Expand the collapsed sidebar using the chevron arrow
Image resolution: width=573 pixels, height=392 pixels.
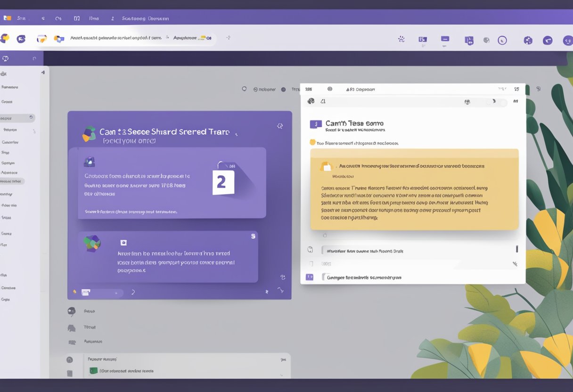(x=43, y=73)
